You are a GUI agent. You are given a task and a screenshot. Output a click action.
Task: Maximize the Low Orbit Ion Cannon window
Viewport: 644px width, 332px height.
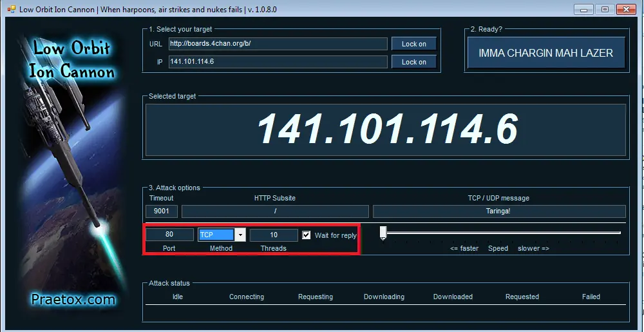pyautogui.click(x=605, y=9)
